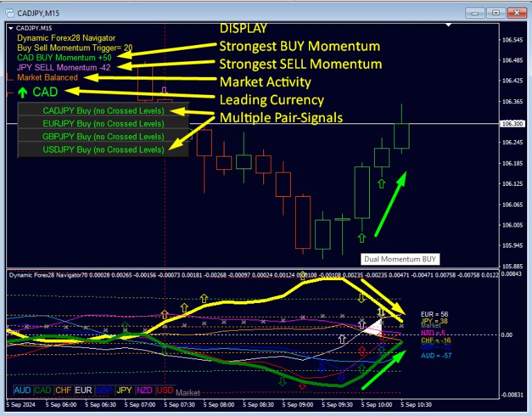Click the 105.885 price scale value

click(x=513, y=266)
